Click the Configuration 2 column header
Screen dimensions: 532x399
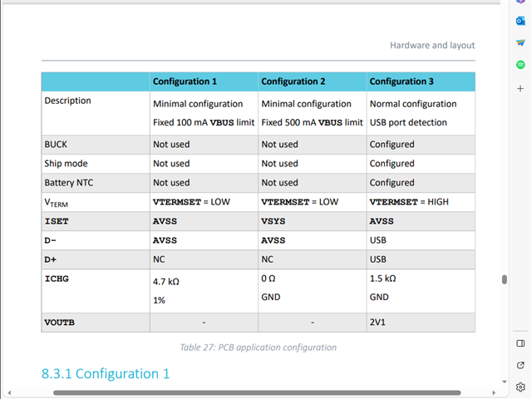click(293, 81)
